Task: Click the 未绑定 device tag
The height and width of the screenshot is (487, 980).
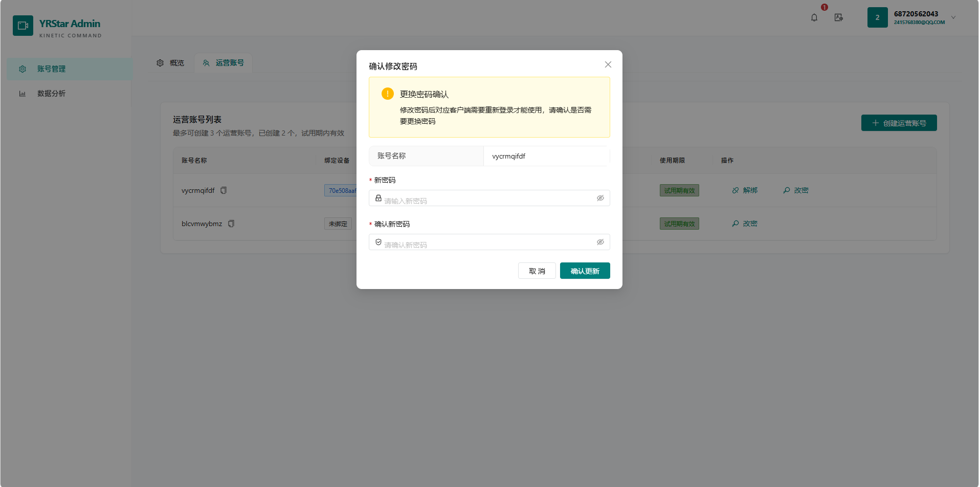Action: click(338, 224)
